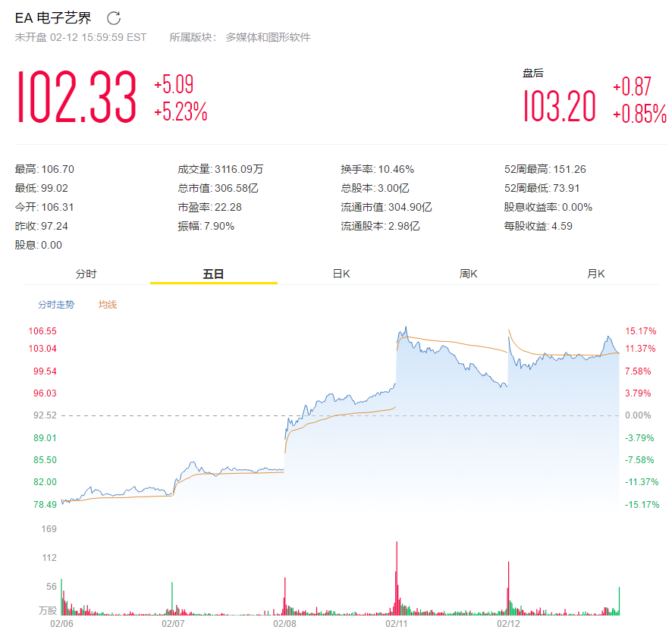Switch to the 分时 tab
Screen dimensions: 672x636
tap(86, 274)
